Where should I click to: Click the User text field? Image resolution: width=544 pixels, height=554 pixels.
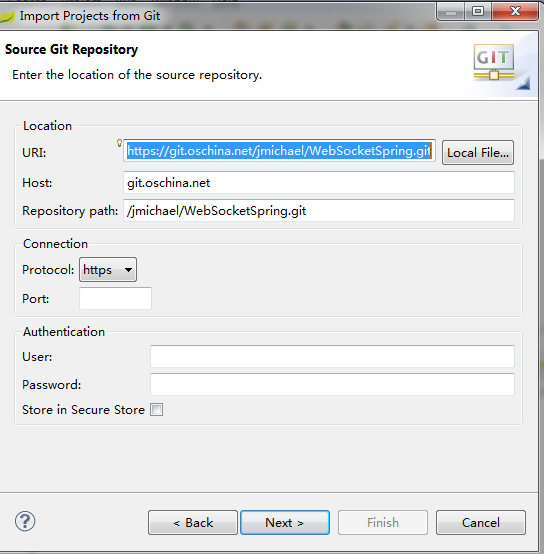332,356
